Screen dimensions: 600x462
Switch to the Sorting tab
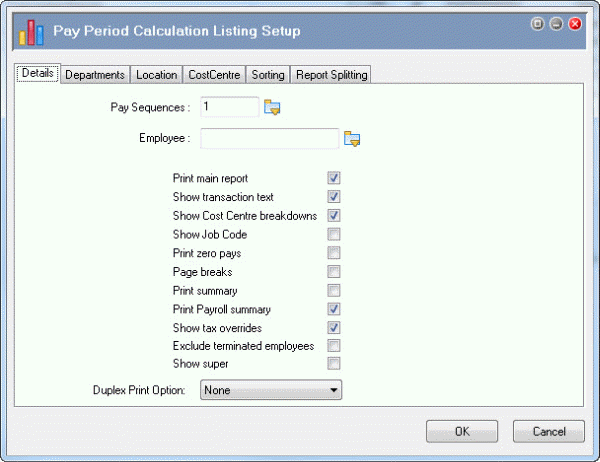pos(268,75)
